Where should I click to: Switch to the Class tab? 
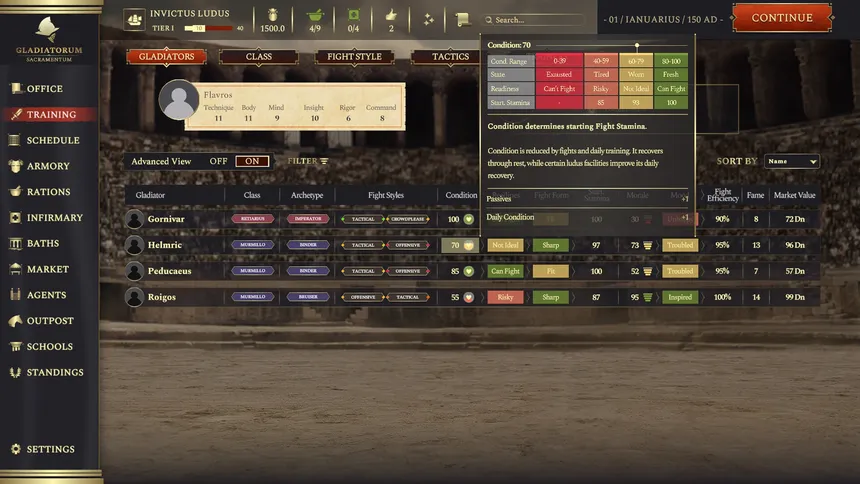click(x=259, y=57)
